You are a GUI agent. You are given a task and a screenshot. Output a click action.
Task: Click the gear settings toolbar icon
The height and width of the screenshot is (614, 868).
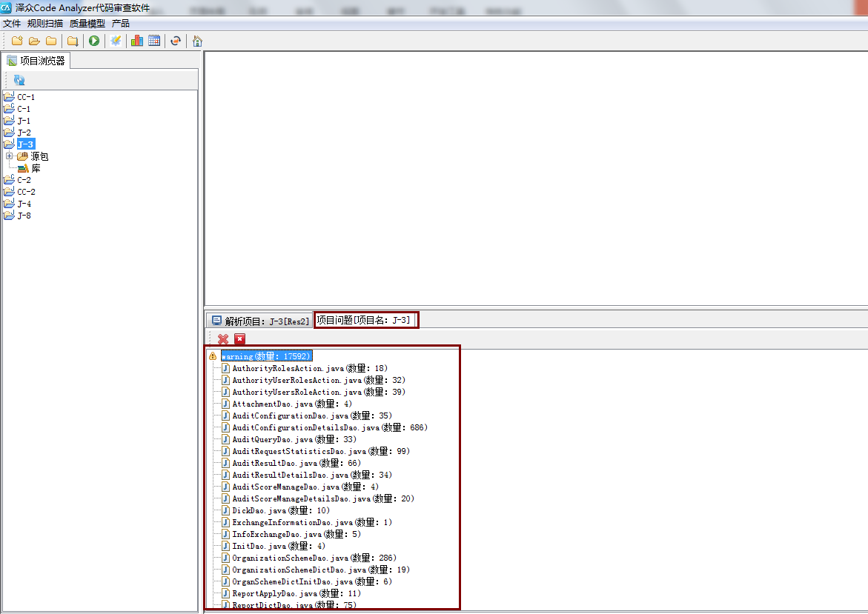tap(116, 41)
